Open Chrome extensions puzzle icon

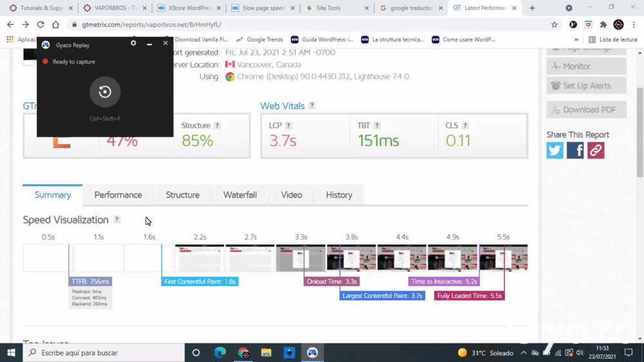click(x=603, y=24)
